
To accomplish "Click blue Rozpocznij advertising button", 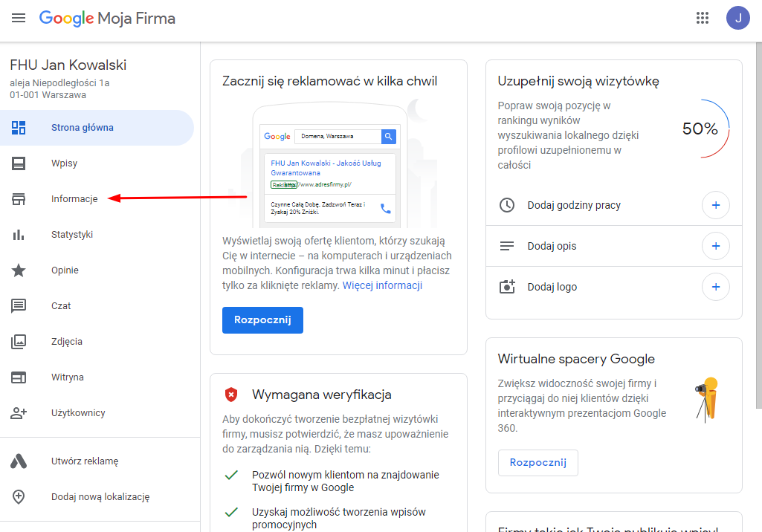I will pos(262,320).
